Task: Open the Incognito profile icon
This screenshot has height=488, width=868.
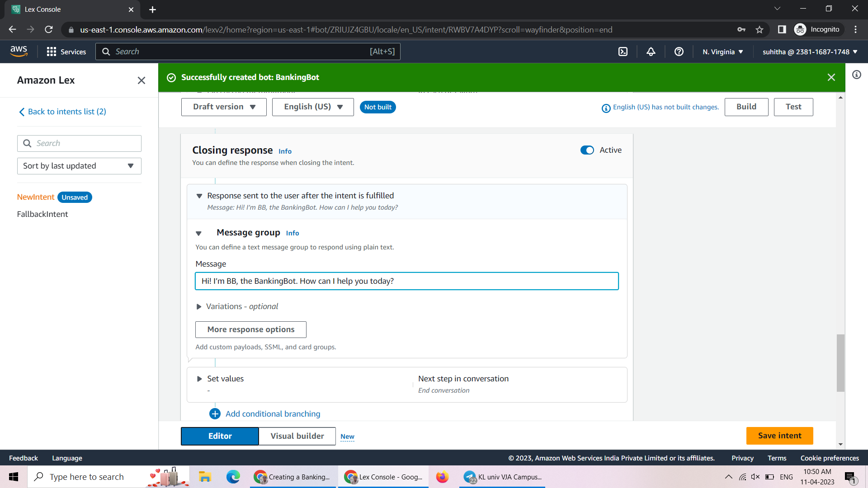Action: (800, 29)
